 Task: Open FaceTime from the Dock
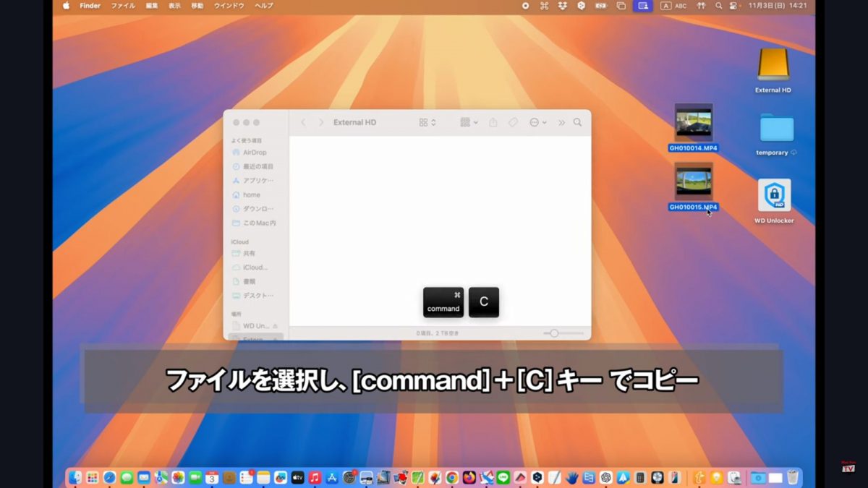pyautogui.click(x=195, y=478)
